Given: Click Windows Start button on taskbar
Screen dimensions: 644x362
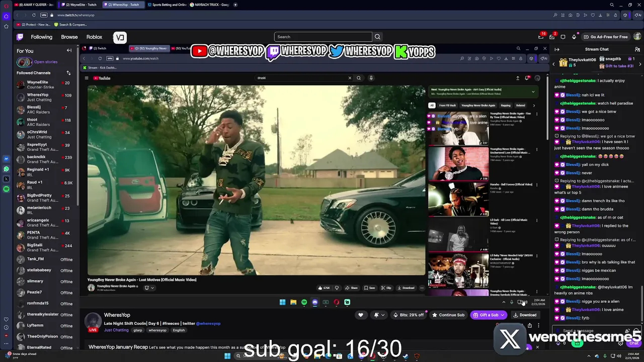Looking at the screenshot, I should pyautogui.click(x=227, y=356).
